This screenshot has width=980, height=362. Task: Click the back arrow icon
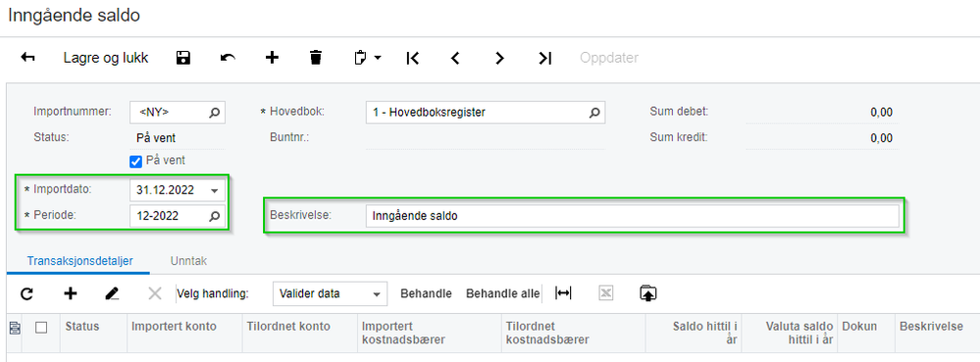(27, 58)
